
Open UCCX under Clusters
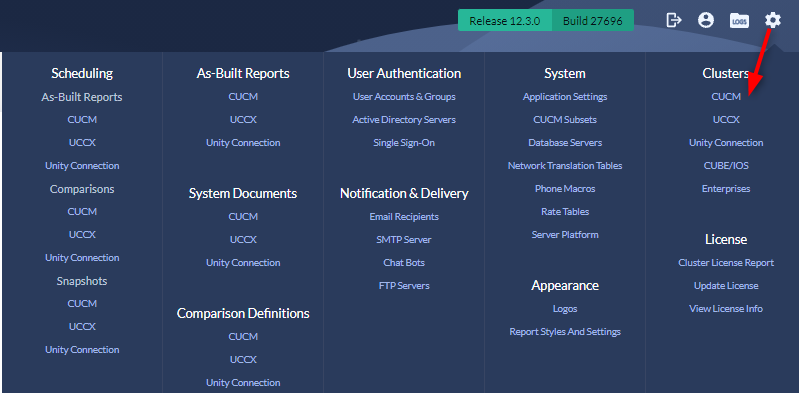726,119
